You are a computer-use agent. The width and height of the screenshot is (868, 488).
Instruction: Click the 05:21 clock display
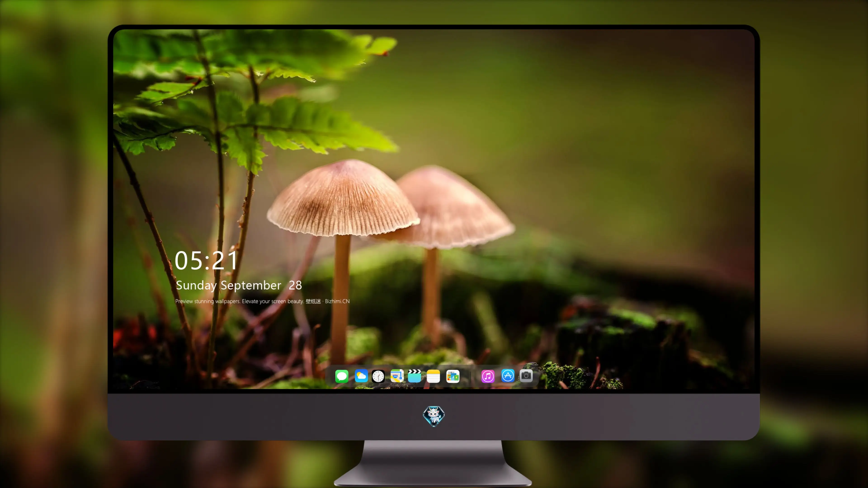[x=206, y=260]
